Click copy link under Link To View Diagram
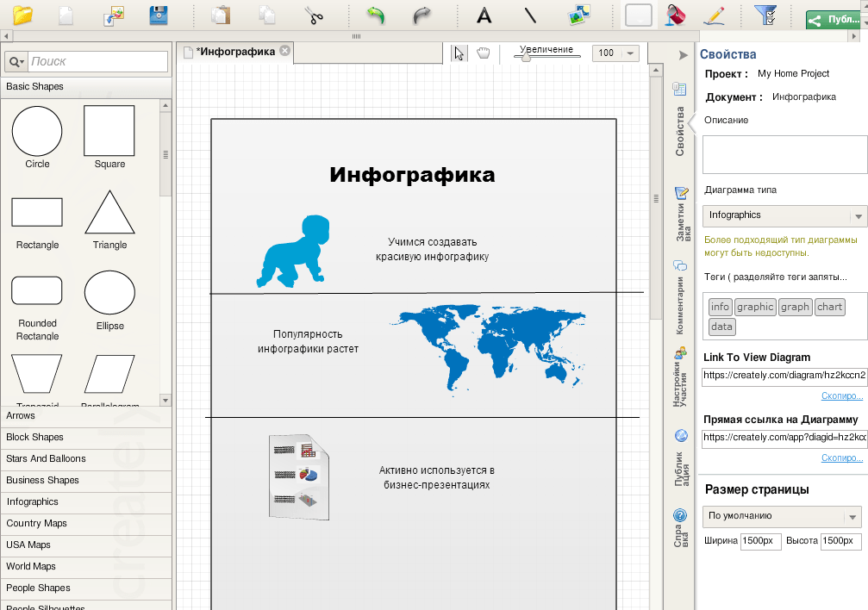Viewport: 868px width, 610px height. click(842, 395)
